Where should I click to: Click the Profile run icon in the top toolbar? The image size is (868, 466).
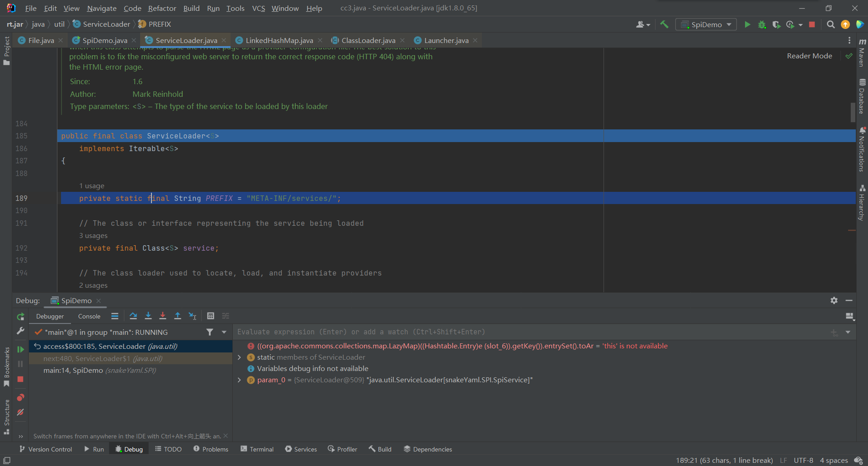click(x=790, y=24)
